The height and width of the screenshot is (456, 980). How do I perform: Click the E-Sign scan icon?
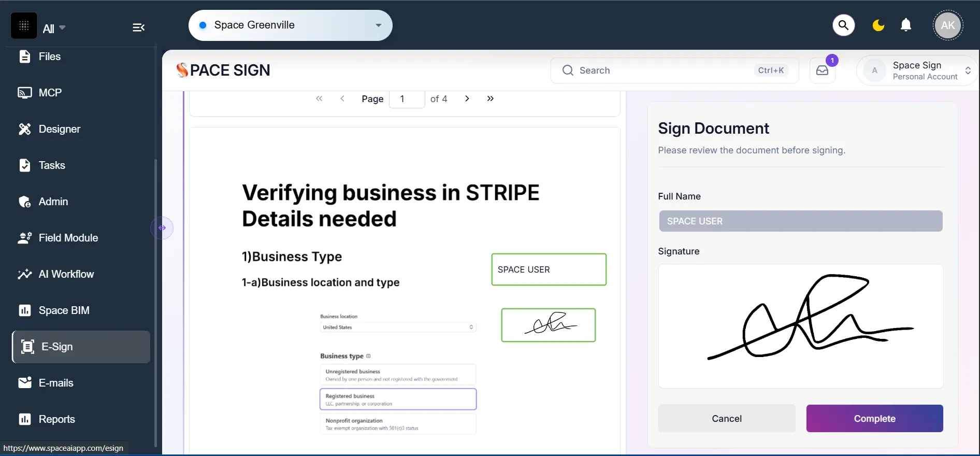tap(27, 347)
